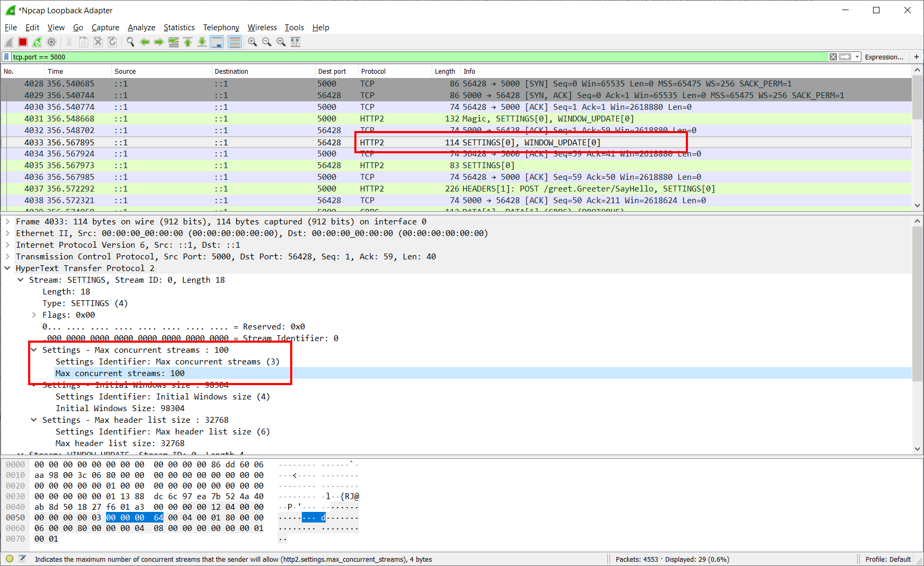Click the packet details vertical scrollbar
This screenshot has height=566, width=924.
[918, 335]
